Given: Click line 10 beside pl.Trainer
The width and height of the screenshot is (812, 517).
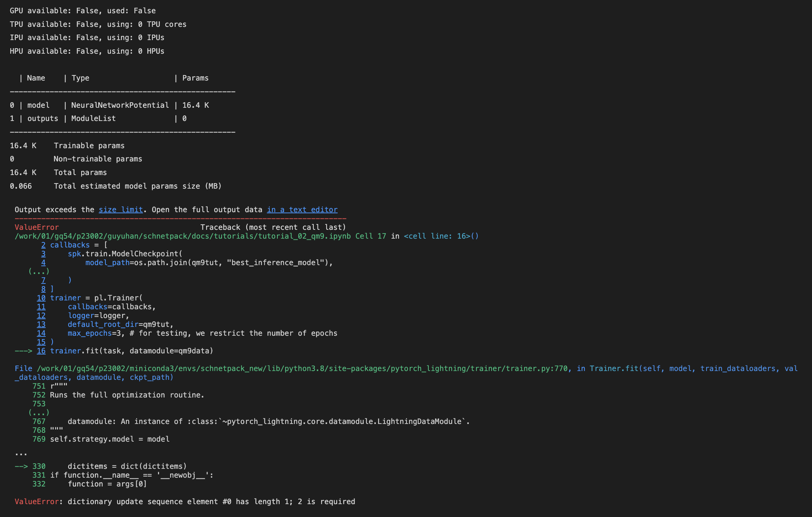Looking at the screenshot, I should 41,298.
